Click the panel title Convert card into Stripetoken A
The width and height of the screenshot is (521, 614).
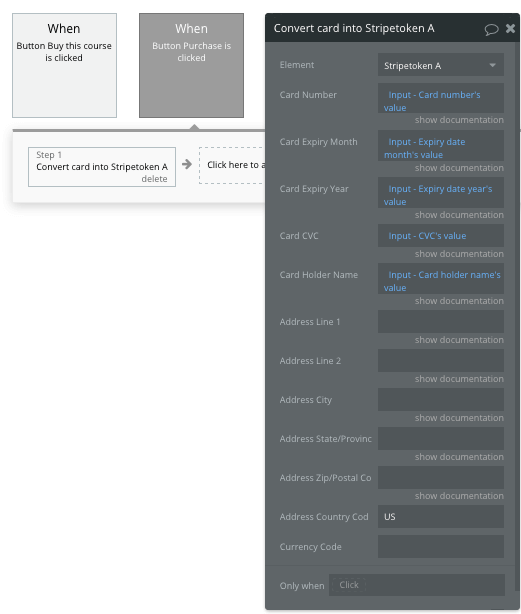coord(354,28)
